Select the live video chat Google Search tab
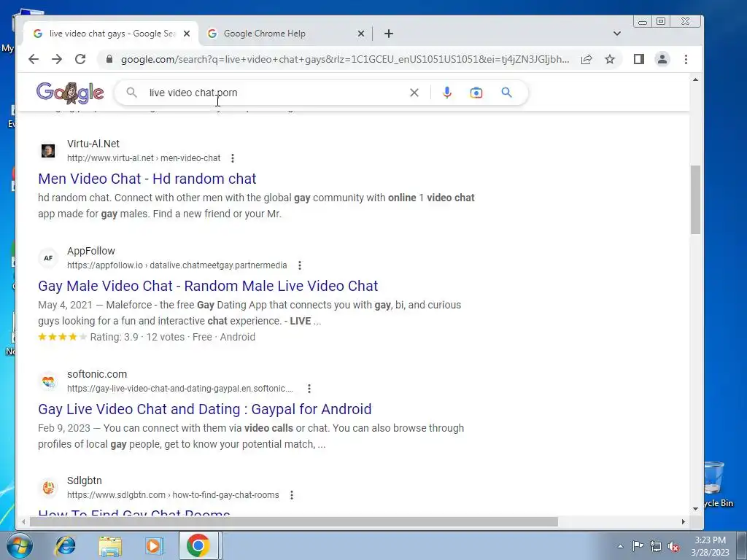 (x=111, y=34)
